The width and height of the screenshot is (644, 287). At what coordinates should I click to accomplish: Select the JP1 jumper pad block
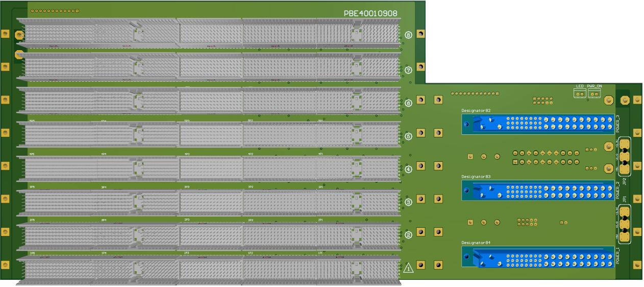tap(625, 223)
